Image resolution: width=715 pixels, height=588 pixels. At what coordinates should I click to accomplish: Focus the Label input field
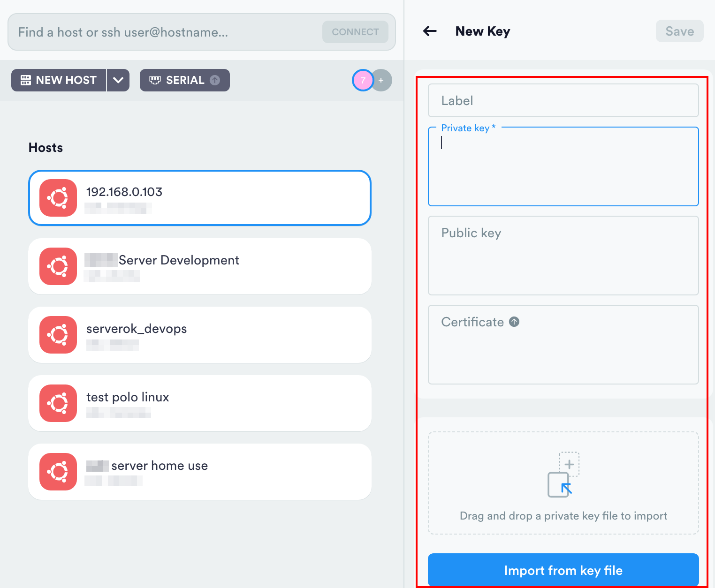(563, 100)
